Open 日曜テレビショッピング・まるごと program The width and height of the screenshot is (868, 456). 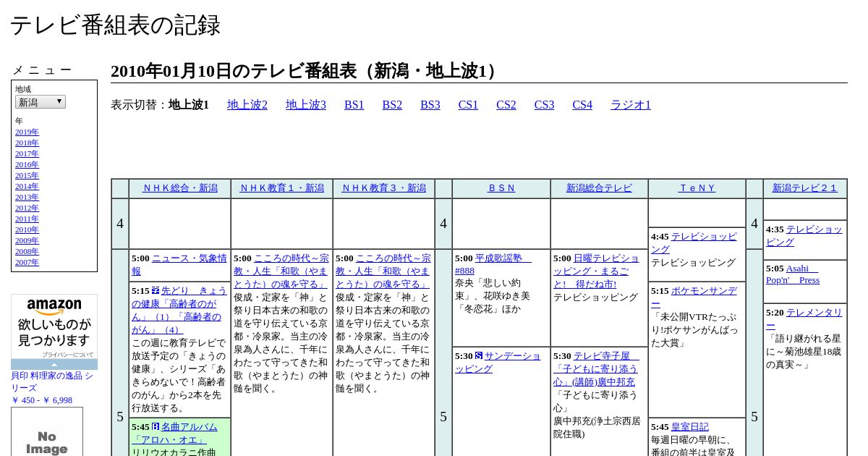[x=596, y=271]
